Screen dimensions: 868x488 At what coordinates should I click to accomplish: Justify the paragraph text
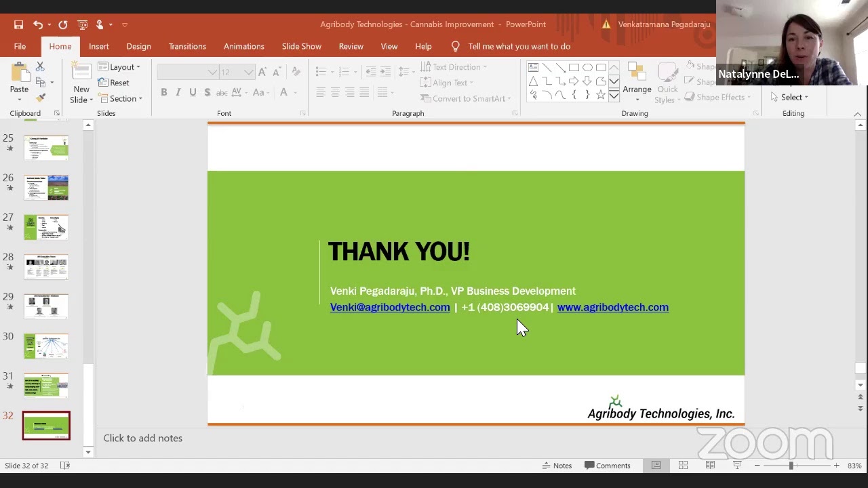pos(365,92)
